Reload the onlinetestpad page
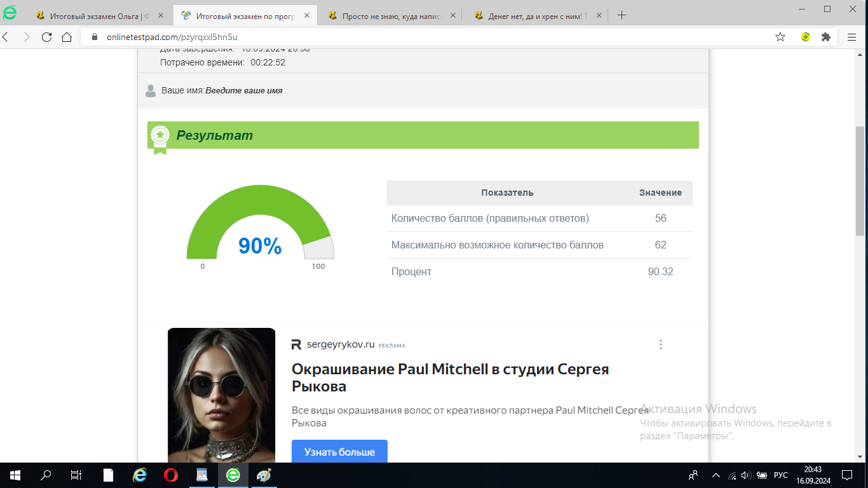The width and height of the screenshot is (868, 488). (46, 37)
